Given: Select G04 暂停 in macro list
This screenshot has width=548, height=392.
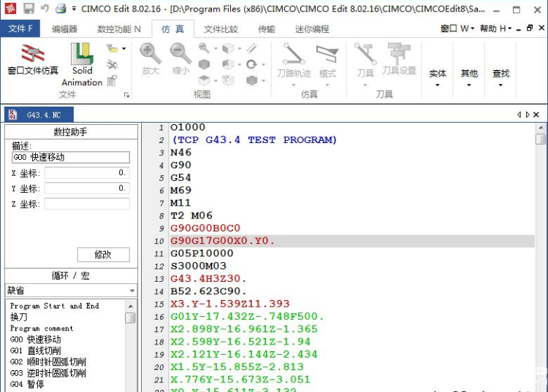Looking at the screenshot, I should click(27, 384).
